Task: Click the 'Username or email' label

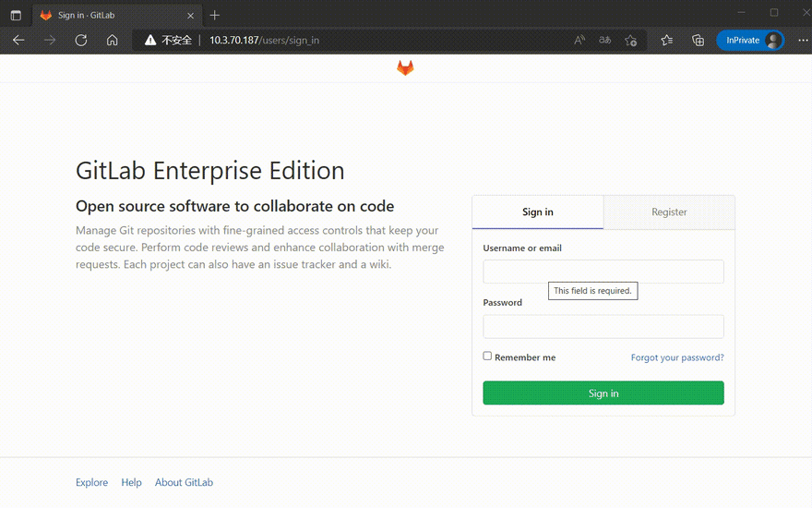Action: (x=522, y=248)
